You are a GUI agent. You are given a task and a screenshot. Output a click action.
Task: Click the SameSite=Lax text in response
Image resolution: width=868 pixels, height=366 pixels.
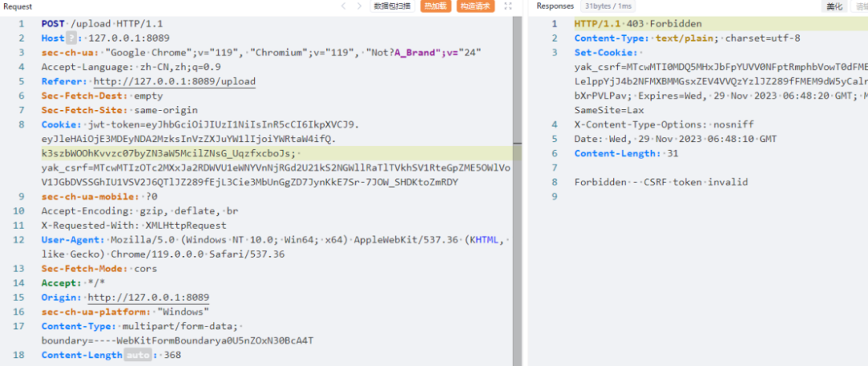pos(609,110)
